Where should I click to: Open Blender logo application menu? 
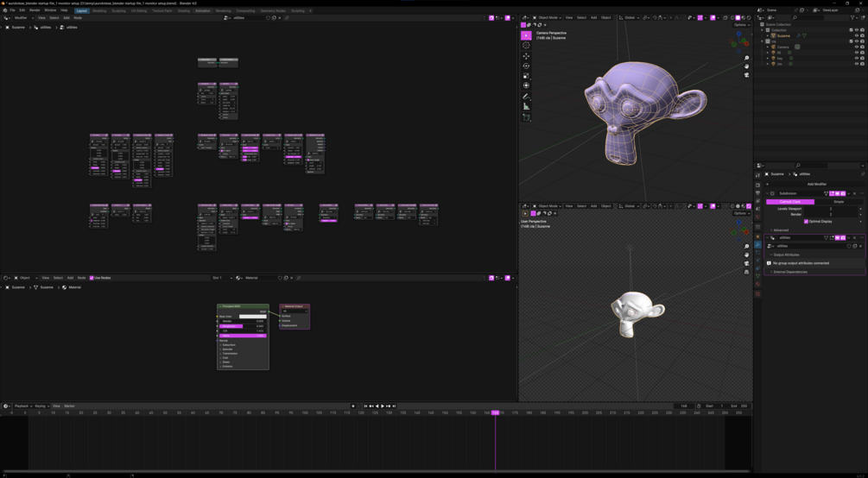pyautogui.click(x=5, y=10)
